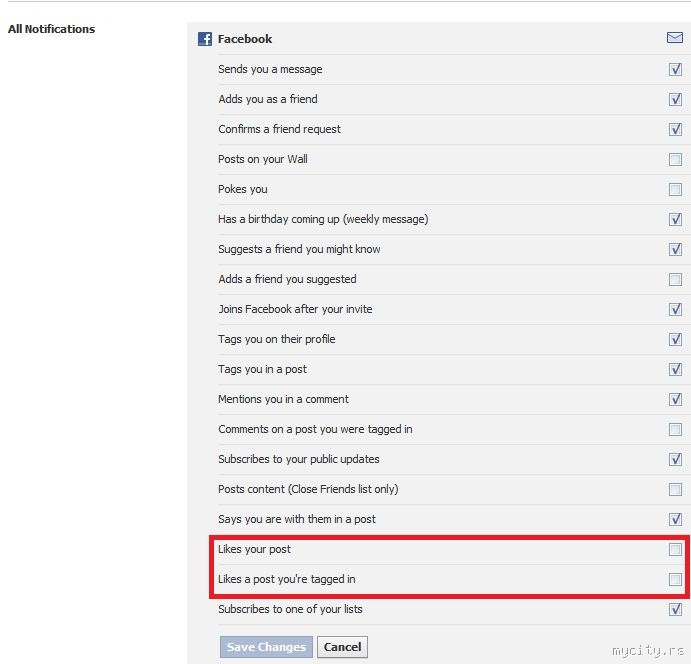This screenshot has width=691, height=664.
Task: Uncheck the 'Adds you as a friend' checkbox
Action: [675, 100]
